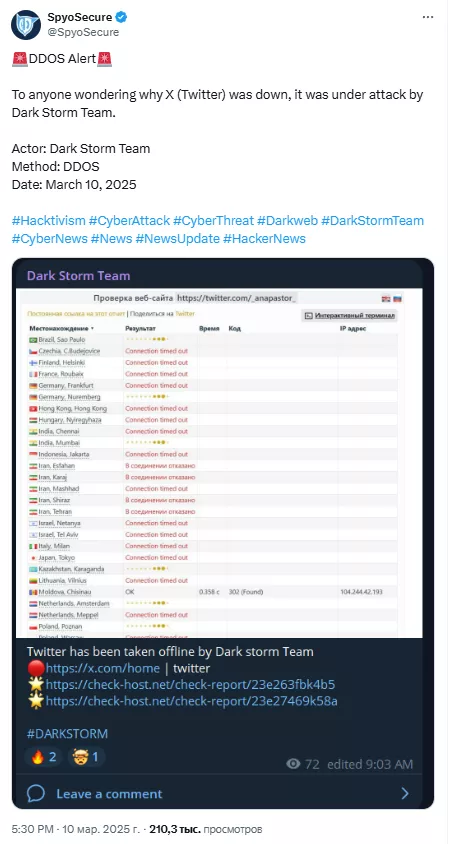Click the eye views icon showing 72

coord(293,764)
